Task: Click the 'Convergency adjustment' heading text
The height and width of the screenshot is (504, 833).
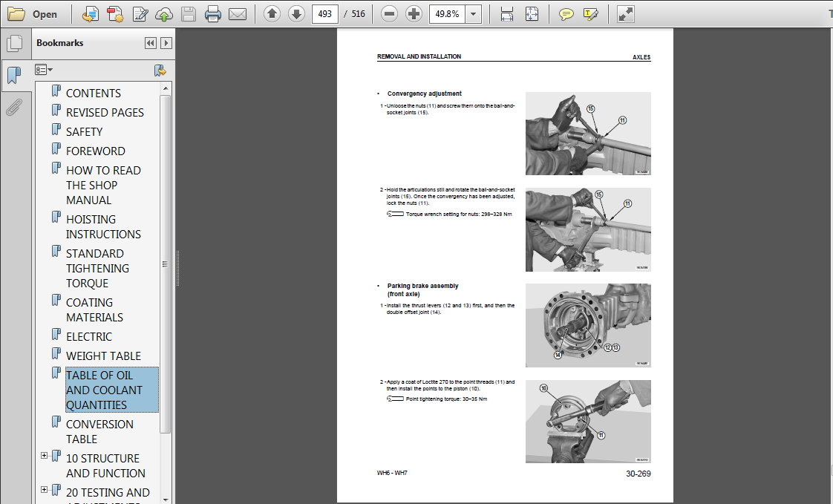Action: pos(425,94)
